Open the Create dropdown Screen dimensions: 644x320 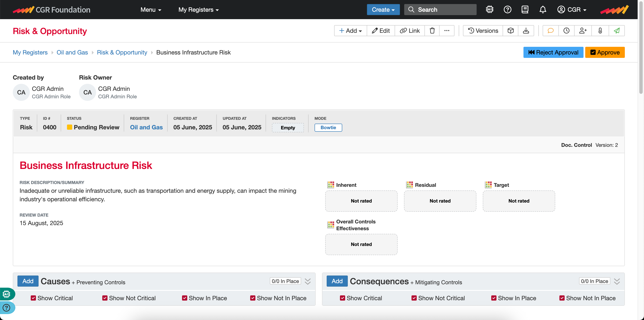click(383, 10)
